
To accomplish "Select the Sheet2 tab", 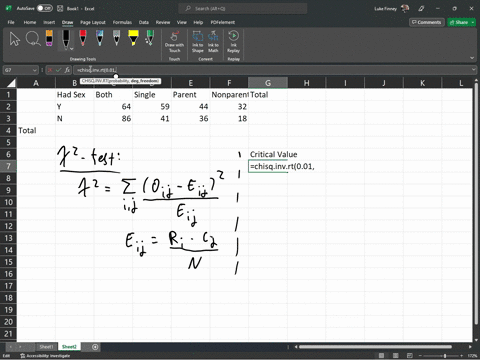I will point(69,347).
